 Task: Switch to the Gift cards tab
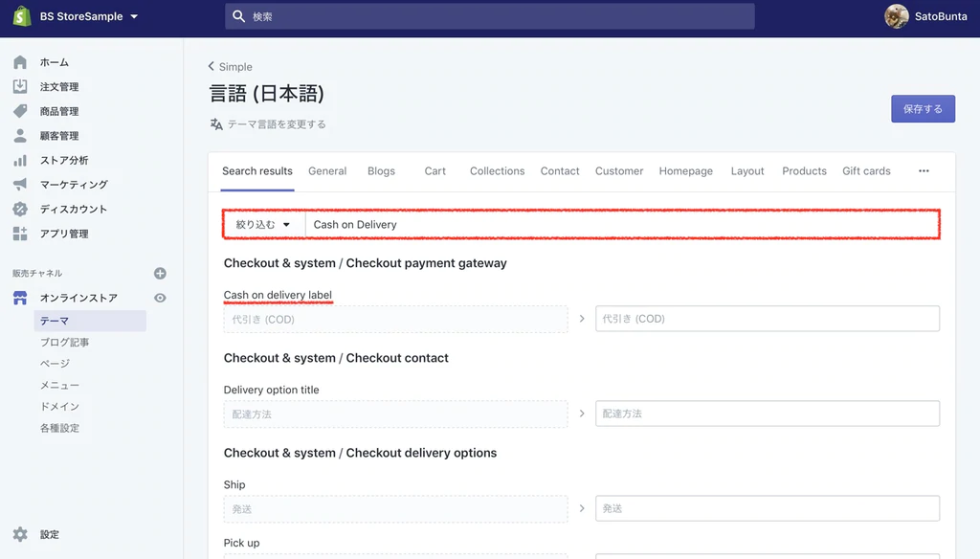tap(866, 171)
